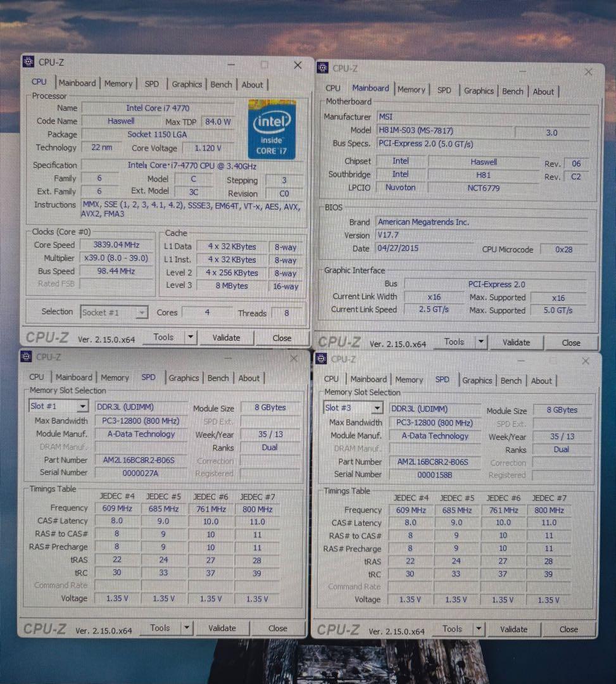Switch to the Bench tab in the CPU window
The height and width of the screenshot is (684, 616).
[221, 84]
